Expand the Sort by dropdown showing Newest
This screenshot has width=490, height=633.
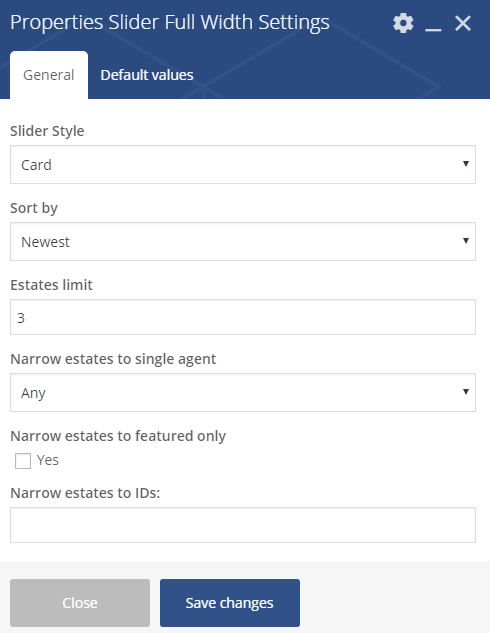point(243,241)
